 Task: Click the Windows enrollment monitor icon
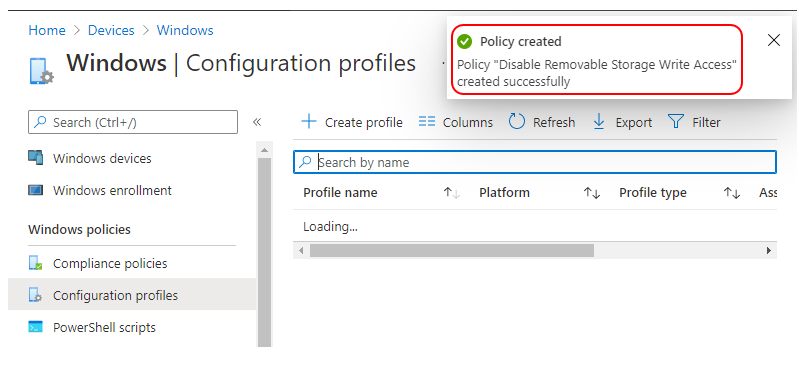pyautogui.click(x=35, y=190)
